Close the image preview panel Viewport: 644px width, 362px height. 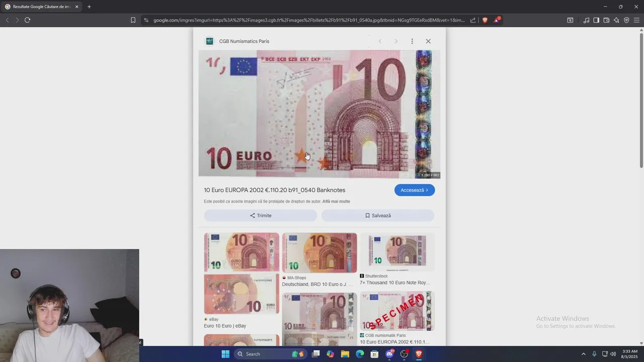click(x=428, y=41)
